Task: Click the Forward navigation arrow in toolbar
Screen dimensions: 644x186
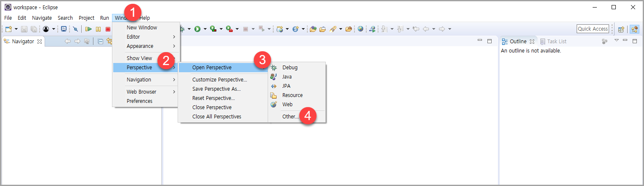Action: [x=442, y=29]
